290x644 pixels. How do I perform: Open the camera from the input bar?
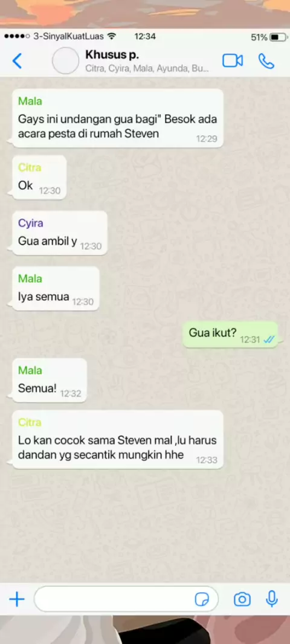[x=242, y=600]
